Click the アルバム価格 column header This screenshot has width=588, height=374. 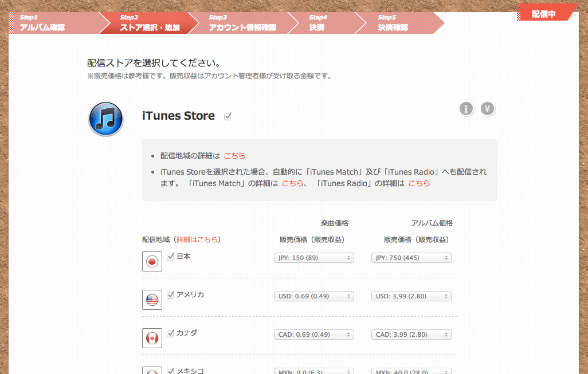[432, 223]
